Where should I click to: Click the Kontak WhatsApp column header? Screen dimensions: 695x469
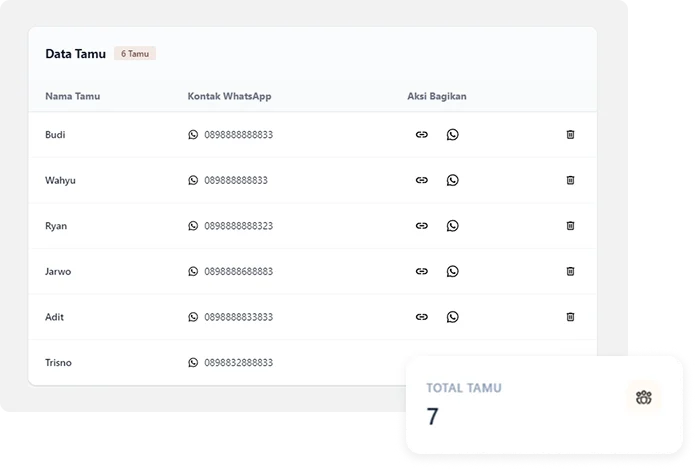coord(229,97)
